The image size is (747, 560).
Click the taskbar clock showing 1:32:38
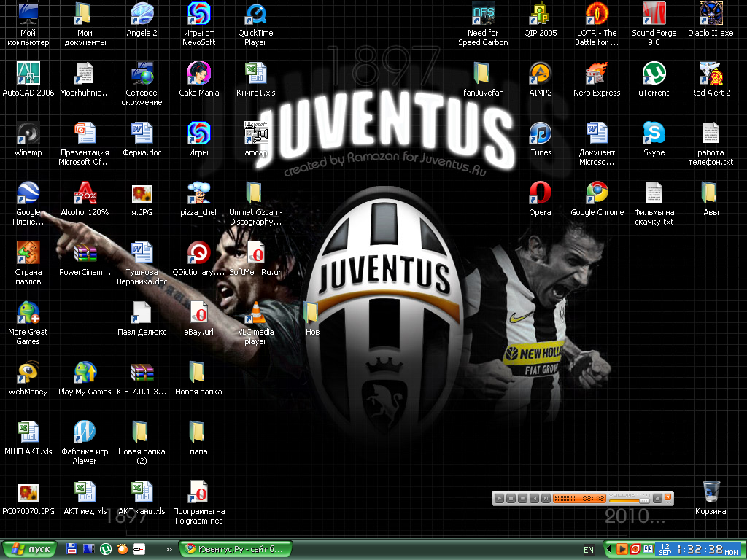(699, 549)
